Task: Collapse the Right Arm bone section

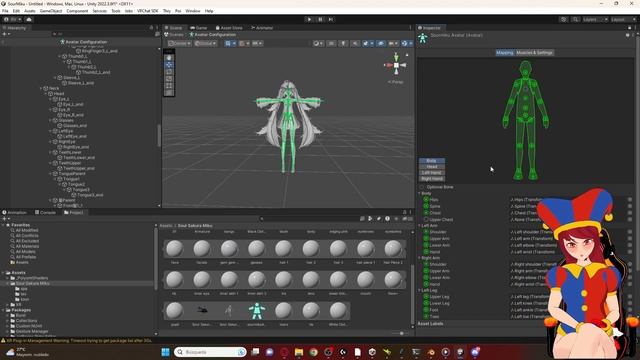Action: pyautogui.click(x=420, y=258)
